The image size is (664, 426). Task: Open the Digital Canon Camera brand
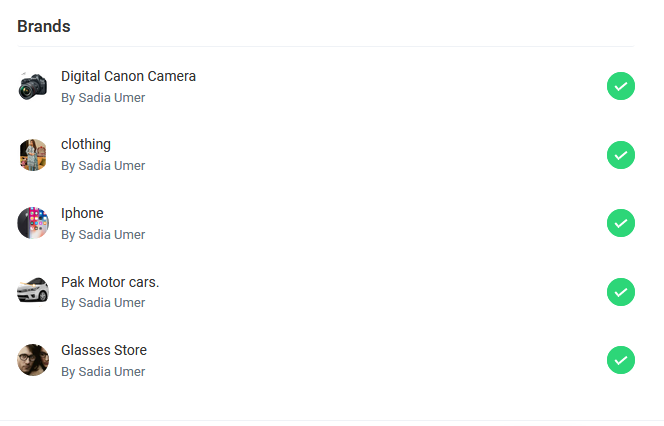[x=128, y=76]
